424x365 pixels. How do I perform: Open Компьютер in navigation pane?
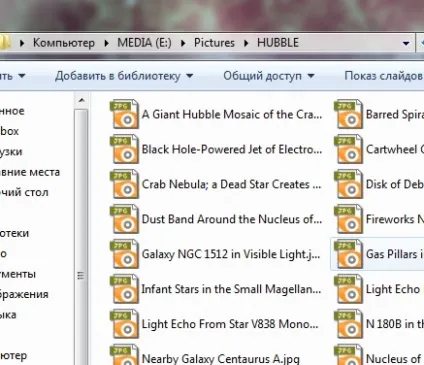(13, 355)
